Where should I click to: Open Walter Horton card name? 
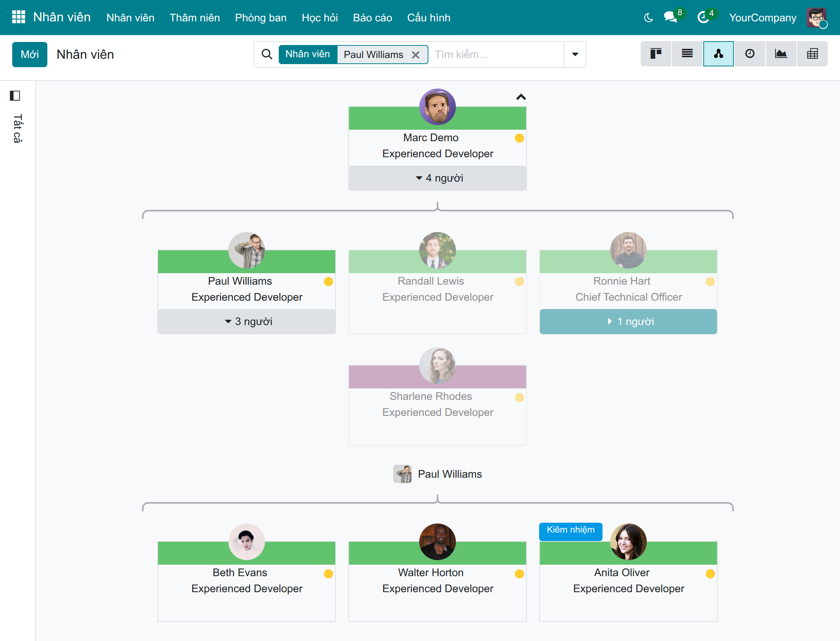[431, 572]
